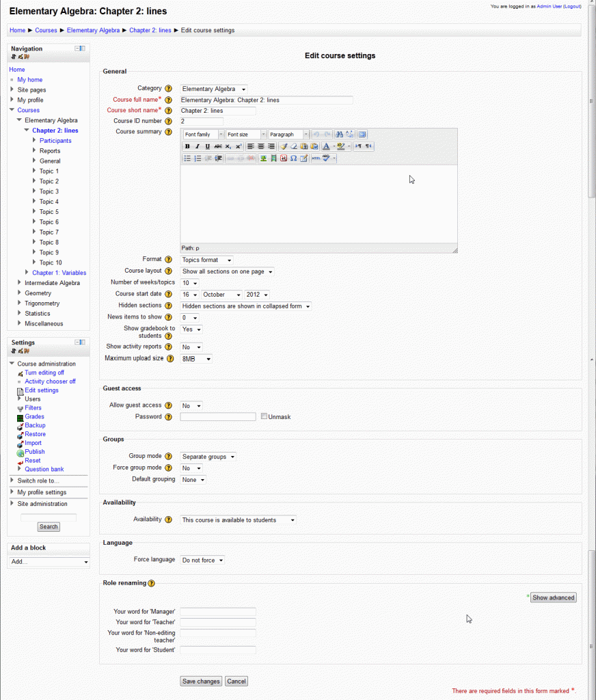The width and height of the screenshot is (596, 700).
Task: Open Backup in course administration
Action: click(35, 425)
